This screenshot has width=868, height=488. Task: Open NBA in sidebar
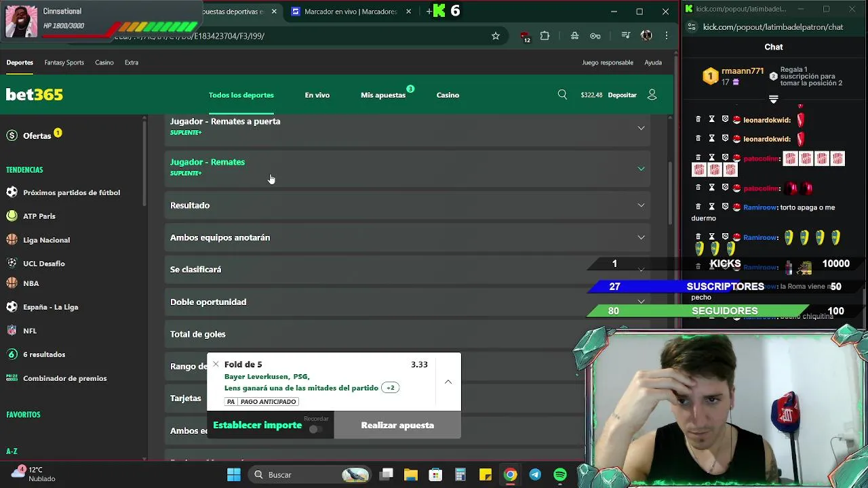click(x=31, y=283)
